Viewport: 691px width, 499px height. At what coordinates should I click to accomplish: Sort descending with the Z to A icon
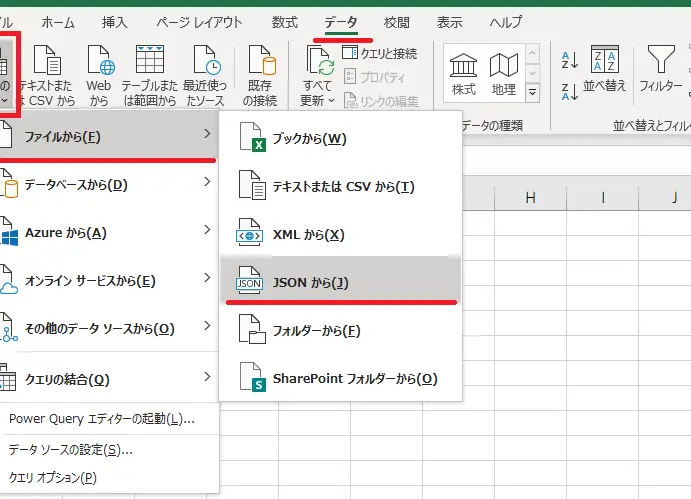tap(569, 92)
